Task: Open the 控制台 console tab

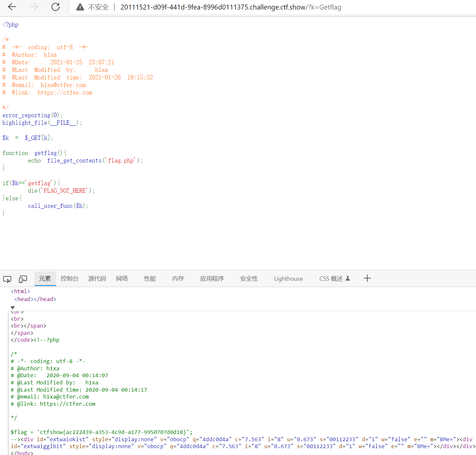Action: [70, 279]
